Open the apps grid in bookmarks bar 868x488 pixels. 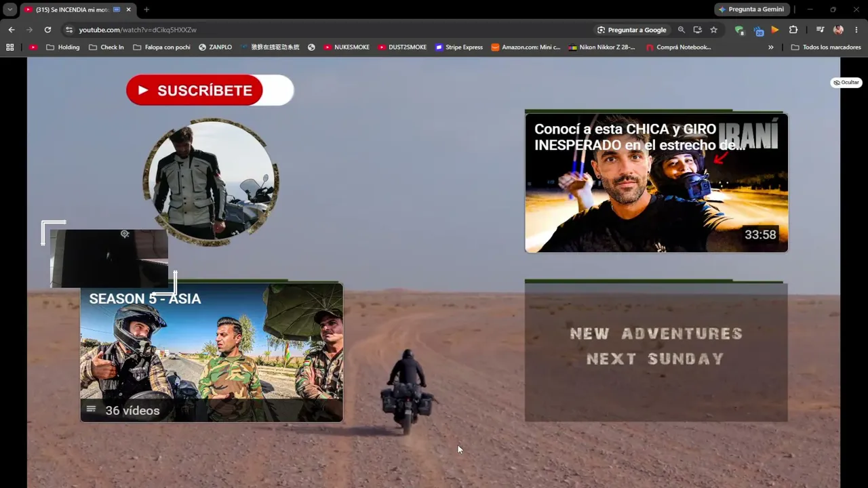click(x=9, y=47)
